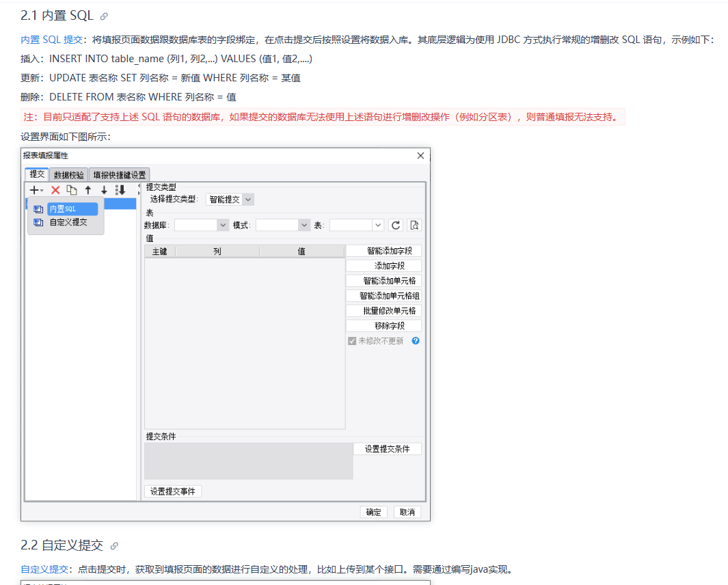Click the copy submission icon

(72, 190)
